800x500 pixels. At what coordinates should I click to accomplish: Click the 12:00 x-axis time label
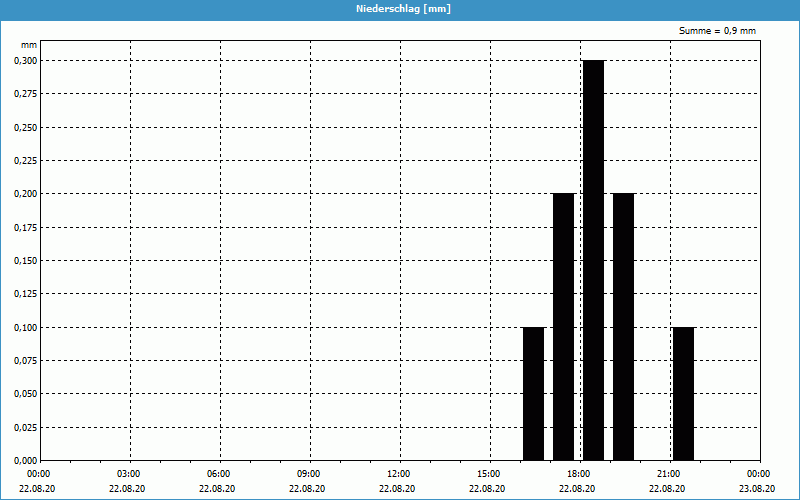coord(398,474)
